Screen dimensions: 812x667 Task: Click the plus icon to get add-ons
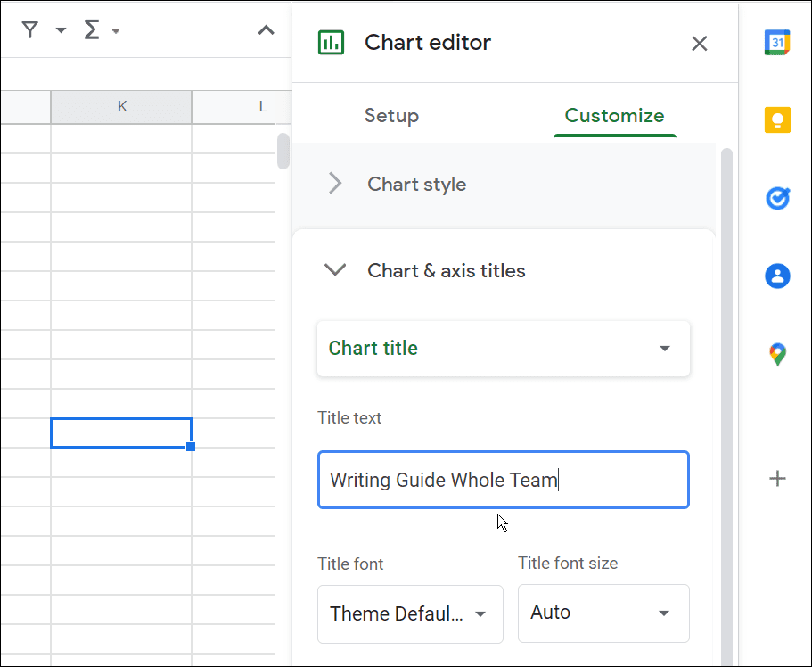pos(777,478)
